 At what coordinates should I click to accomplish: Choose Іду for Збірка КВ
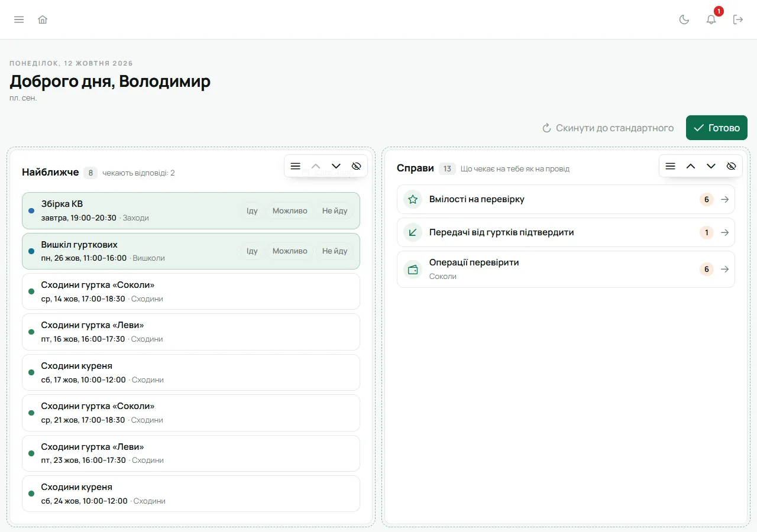pos(252,210)
